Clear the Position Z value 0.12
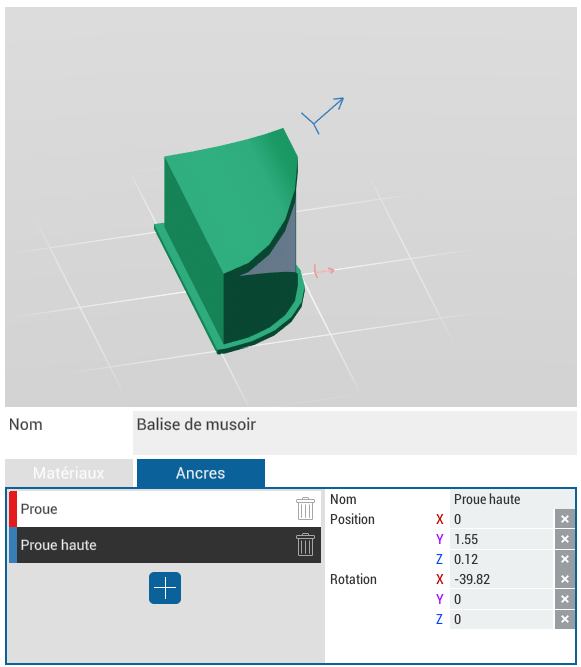Screen dimensions: 581x667 coord(565,559)
